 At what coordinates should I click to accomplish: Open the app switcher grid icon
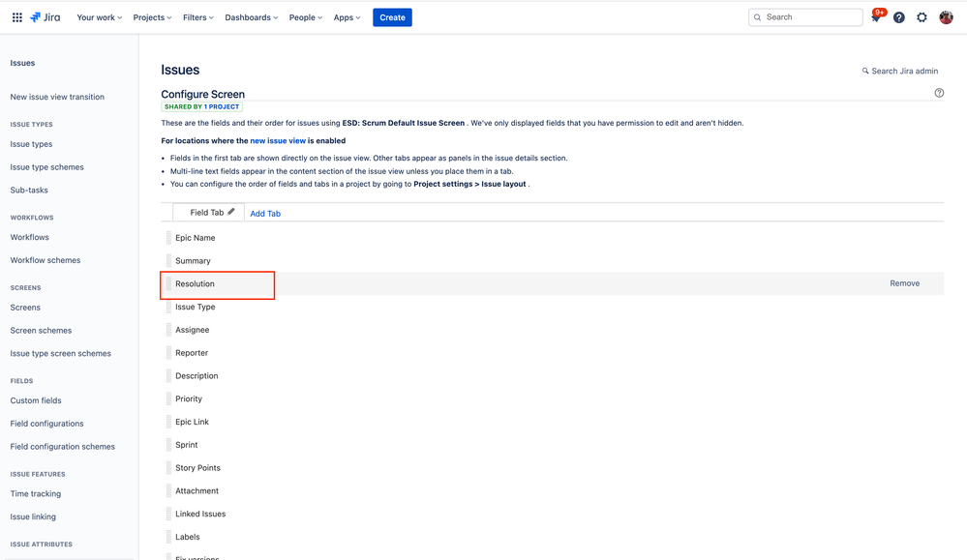(17, 17)
